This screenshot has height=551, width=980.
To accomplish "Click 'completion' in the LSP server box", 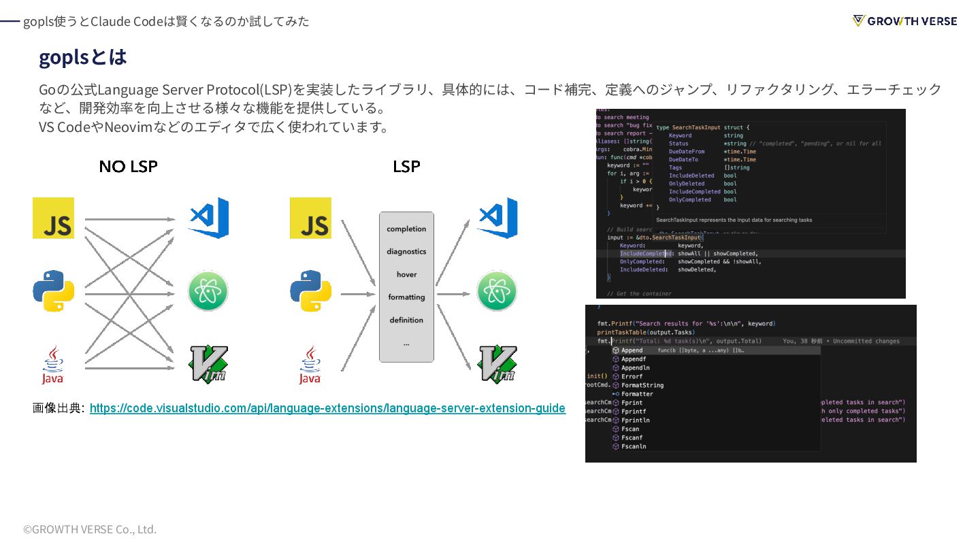I will click(406, 229).
